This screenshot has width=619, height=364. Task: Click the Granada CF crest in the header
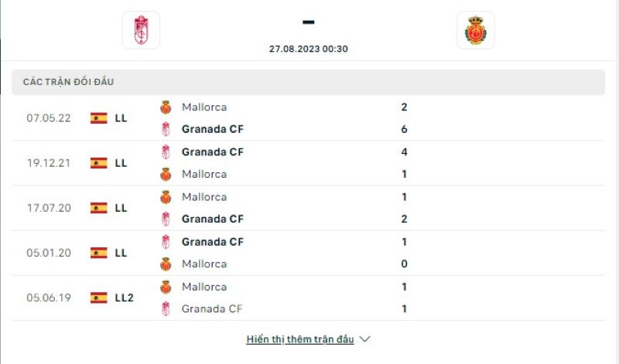tap(141, 30)
